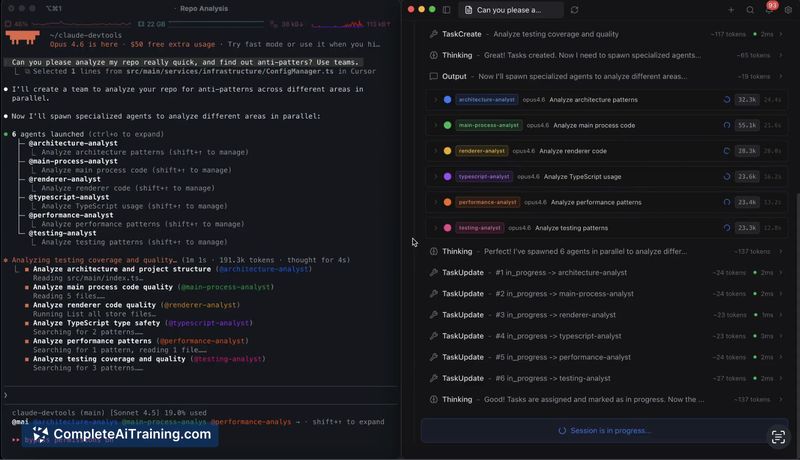Click the spinner icon on typescript-analyst row
800x460 pixels.
pyautogui.click(x=727, y=177)
